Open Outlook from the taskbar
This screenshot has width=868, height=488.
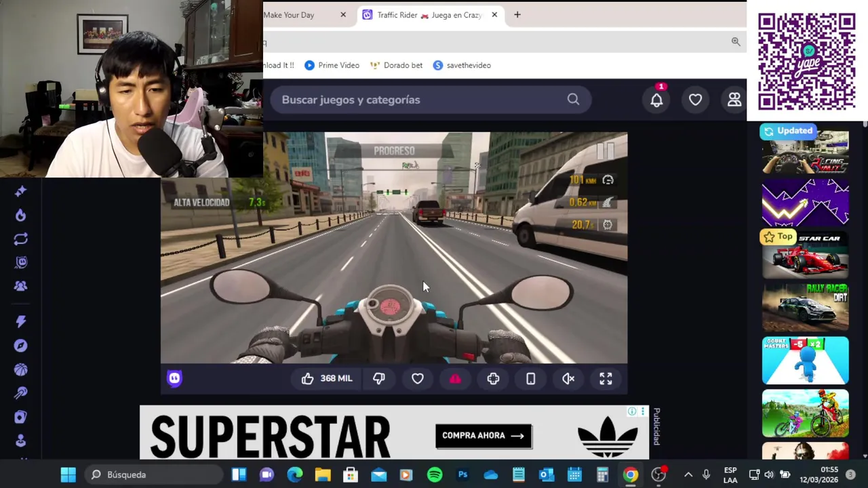(547, 474)
